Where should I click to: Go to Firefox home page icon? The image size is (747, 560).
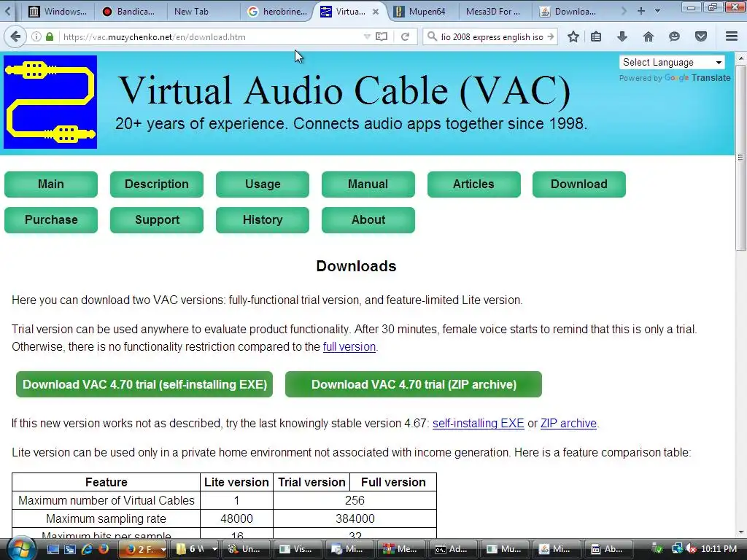648,36
